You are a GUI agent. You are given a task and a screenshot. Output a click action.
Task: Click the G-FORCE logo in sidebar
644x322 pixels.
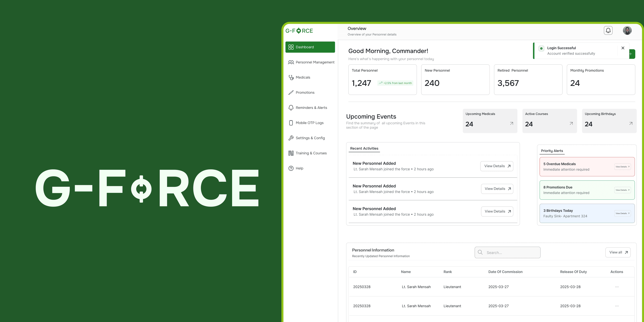coord(299,31)
